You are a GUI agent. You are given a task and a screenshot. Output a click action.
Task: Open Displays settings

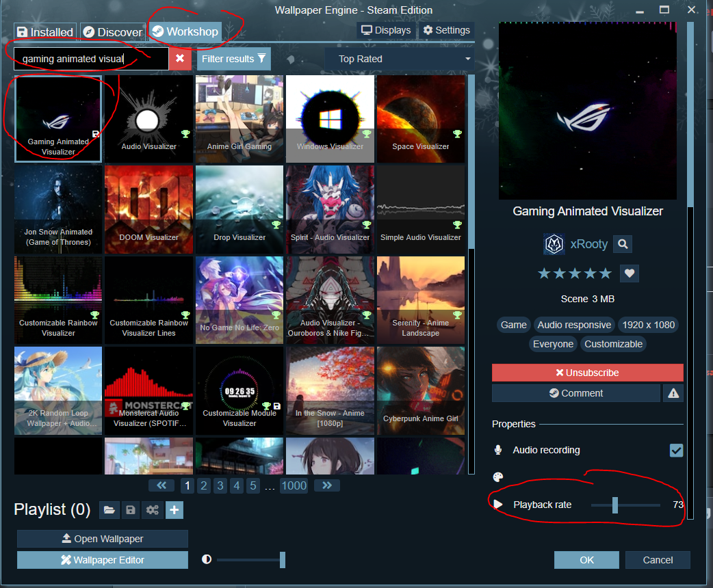386,31
